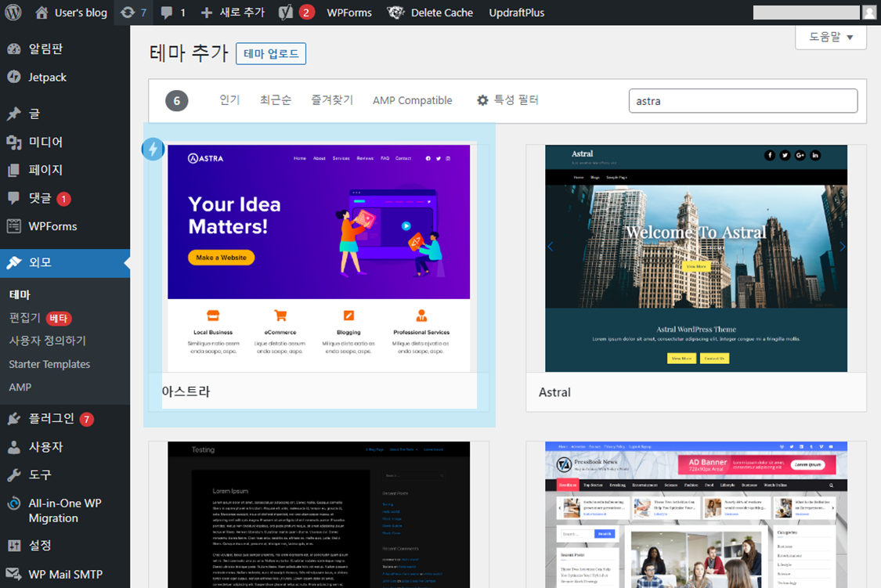
Task: Open 플러그인 plug icon in sidebar
Action: coord(14,418)
